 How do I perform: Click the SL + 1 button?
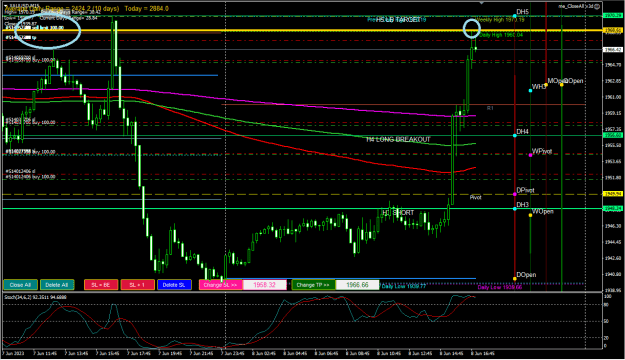(x=138, y=285)
